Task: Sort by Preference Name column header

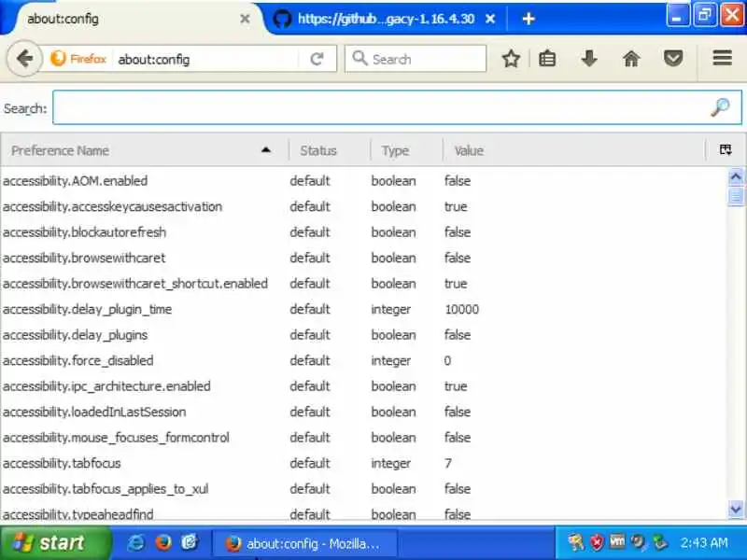Action: pos(144,150)
